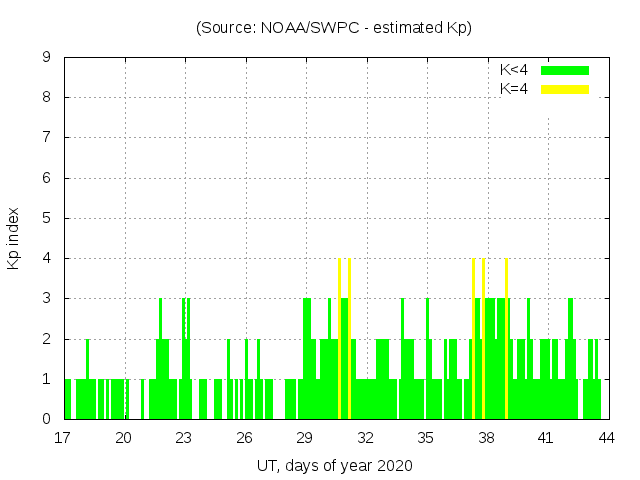Click x-axis tick label 20
The image size is (640, 480).
coord(124,437)
